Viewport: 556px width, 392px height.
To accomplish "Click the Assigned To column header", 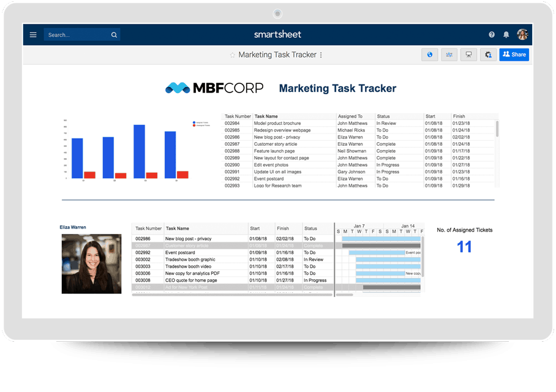I will [x=350, y=116].
